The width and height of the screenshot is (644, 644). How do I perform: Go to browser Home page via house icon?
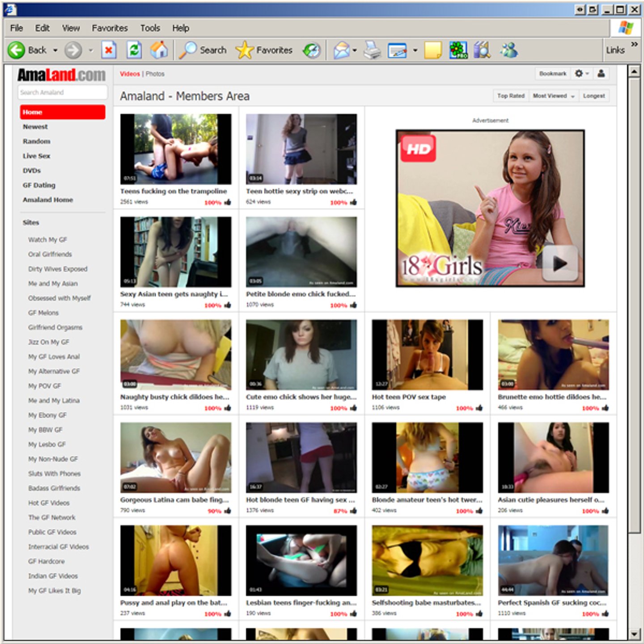(x=159, y=50)
